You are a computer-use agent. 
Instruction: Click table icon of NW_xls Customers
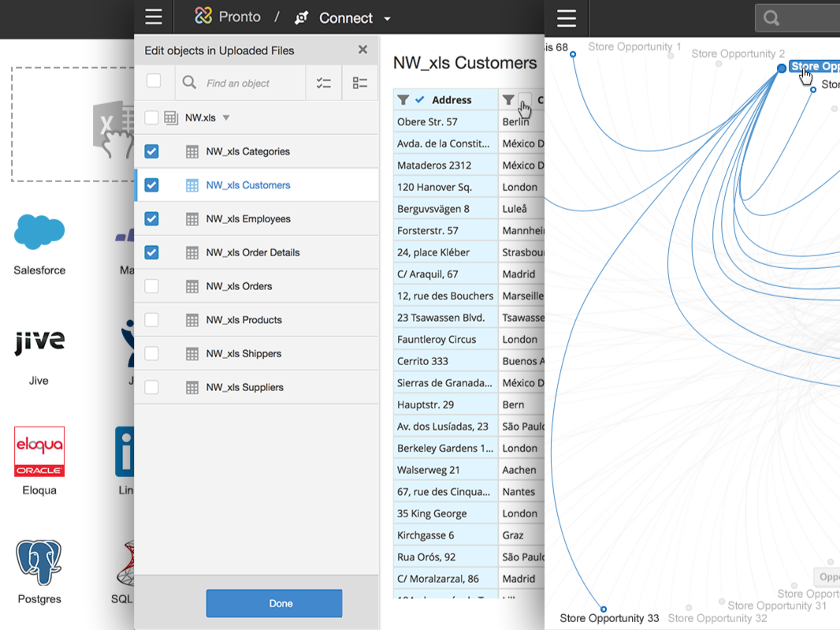[192, 185]
